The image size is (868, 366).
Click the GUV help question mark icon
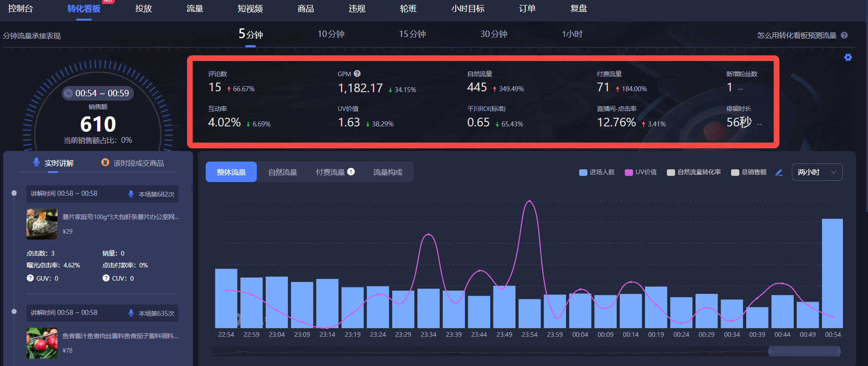[30, 278]
